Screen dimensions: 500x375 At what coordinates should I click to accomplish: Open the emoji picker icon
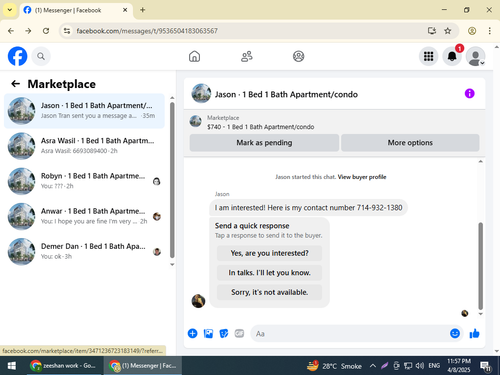point(455,333)
